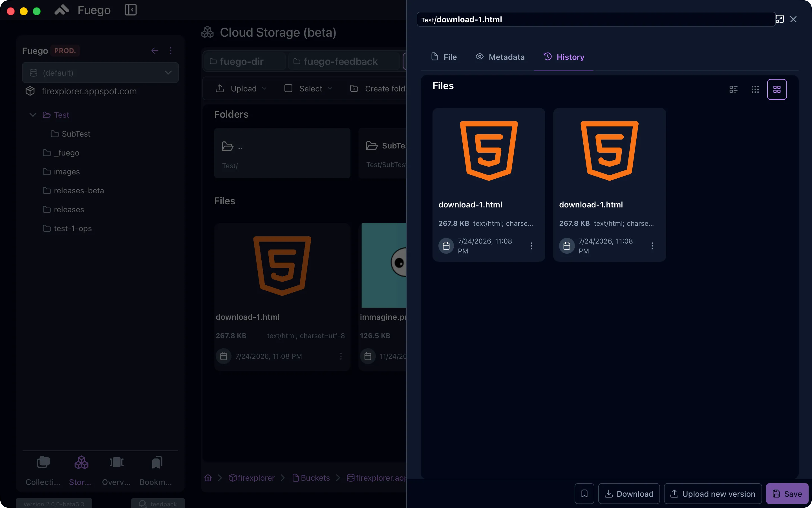Open the Collections section
The image size is (812, 508).
click(43, 470)
